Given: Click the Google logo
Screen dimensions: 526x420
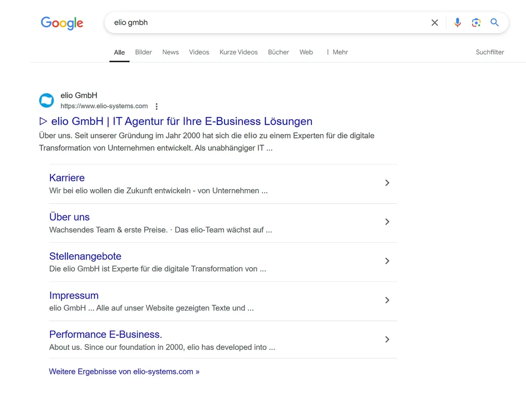Looking at the screenshot, I should point(61,23).
